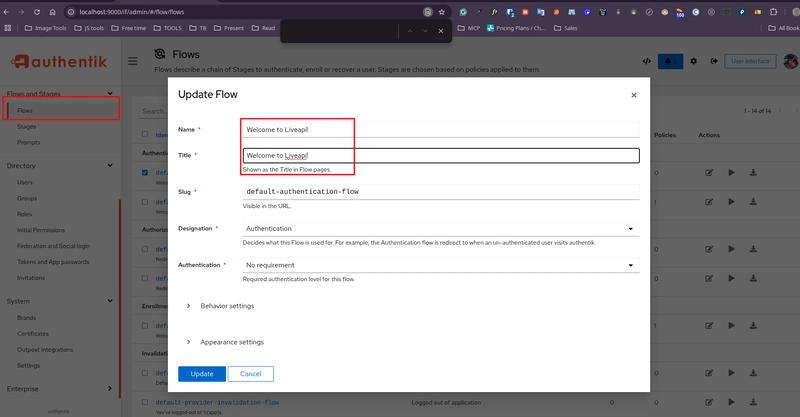The width and height of the screenshot is (800, 417).
Task: Open the MCP bookmarks folder
Action: [x=468, y=28]
